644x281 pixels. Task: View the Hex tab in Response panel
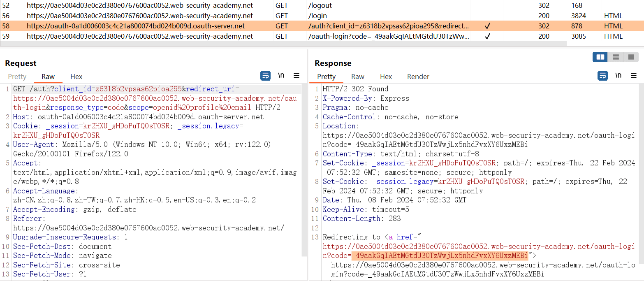(386, 77)
